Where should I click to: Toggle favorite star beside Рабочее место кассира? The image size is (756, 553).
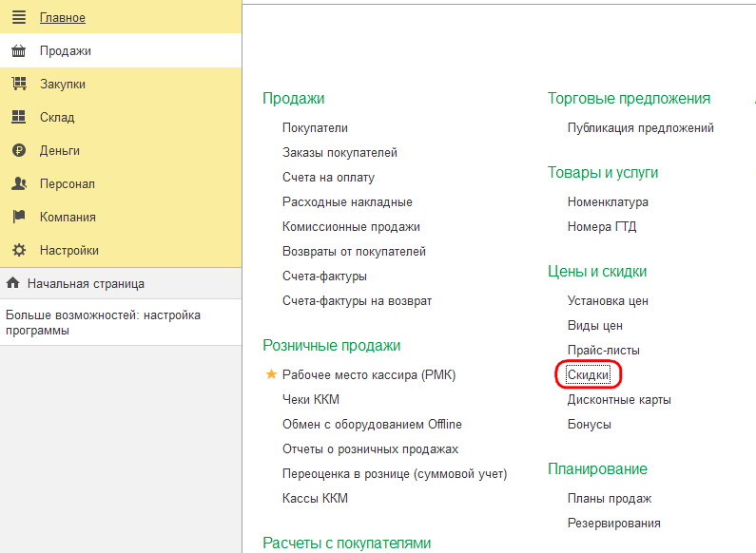pos(271,374)
